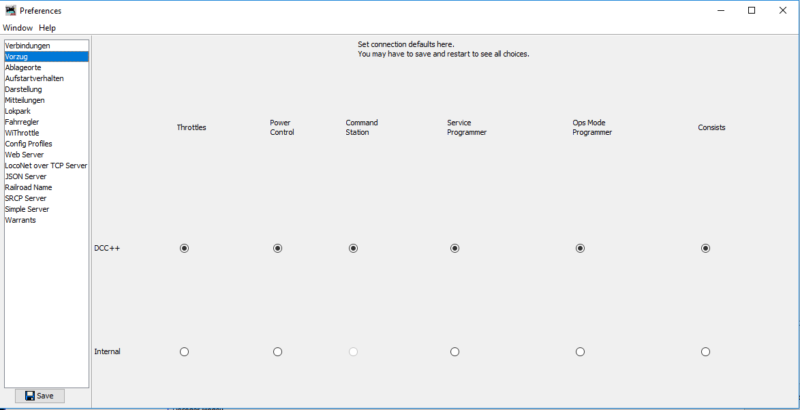Open Config Profiles preferences

(46, 144)
